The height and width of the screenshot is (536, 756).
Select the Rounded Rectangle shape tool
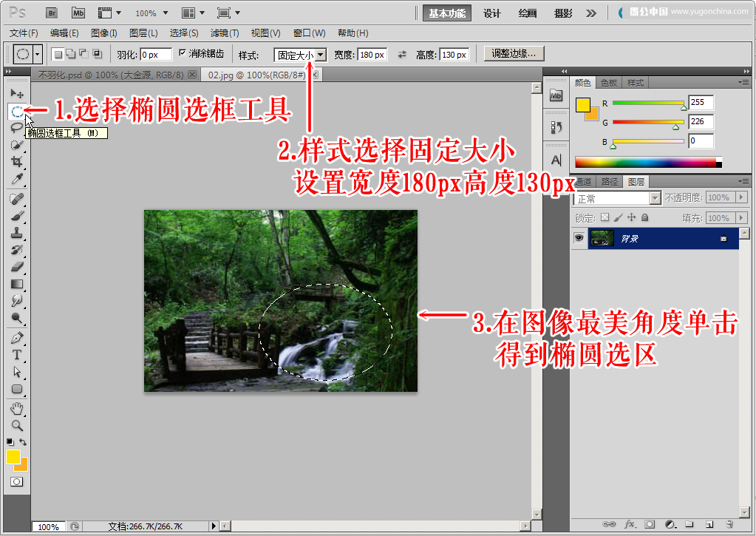(x=17, y=389)
